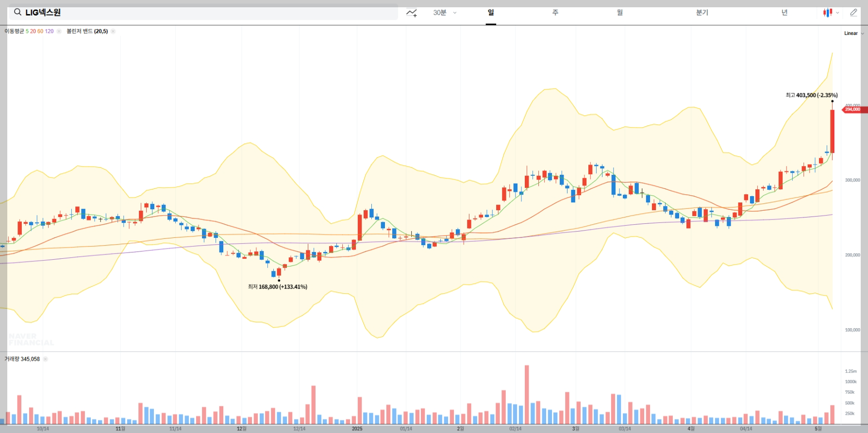Switch to the 주 weekly tab
Viewport: 868px width, 433px height.
pyautogui.click(x=555, y=13)
